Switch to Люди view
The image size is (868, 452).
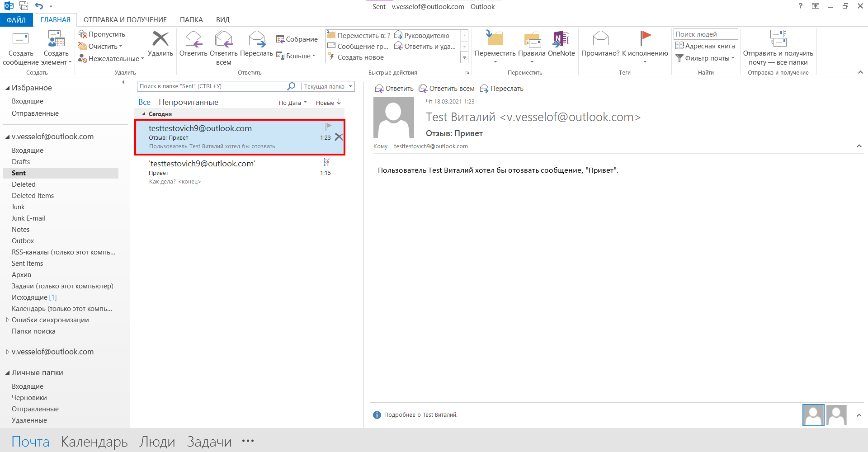(x=157, y=441)
